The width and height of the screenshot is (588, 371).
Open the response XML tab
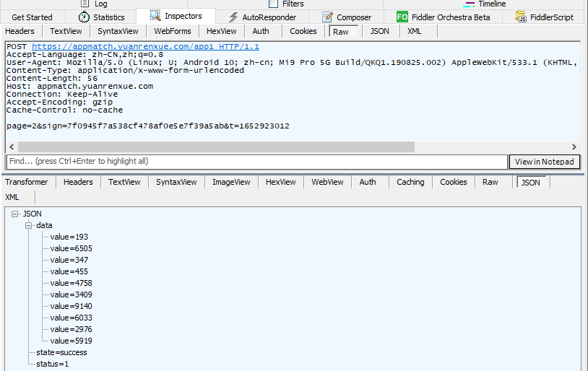point(12,197)
